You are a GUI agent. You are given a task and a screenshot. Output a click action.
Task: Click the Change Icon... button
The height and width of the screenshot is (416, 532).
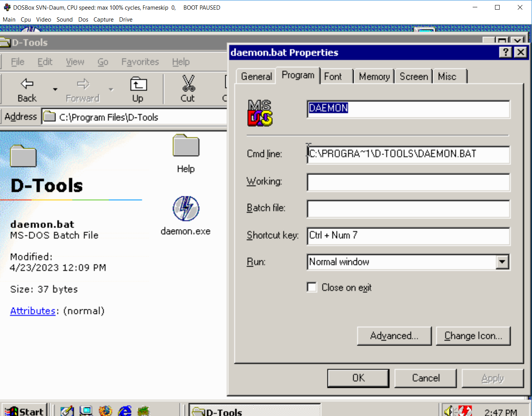473,336
